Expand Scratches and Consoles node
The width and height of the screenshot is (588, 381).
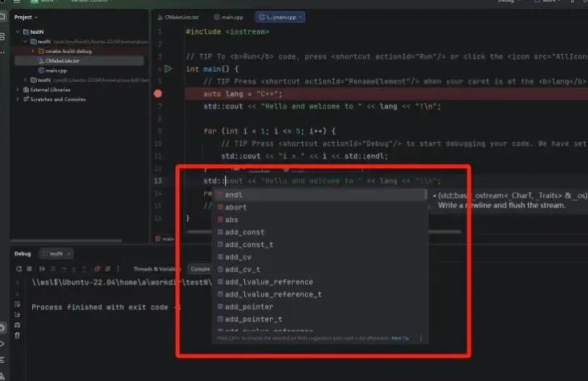(x=18, y=99)
